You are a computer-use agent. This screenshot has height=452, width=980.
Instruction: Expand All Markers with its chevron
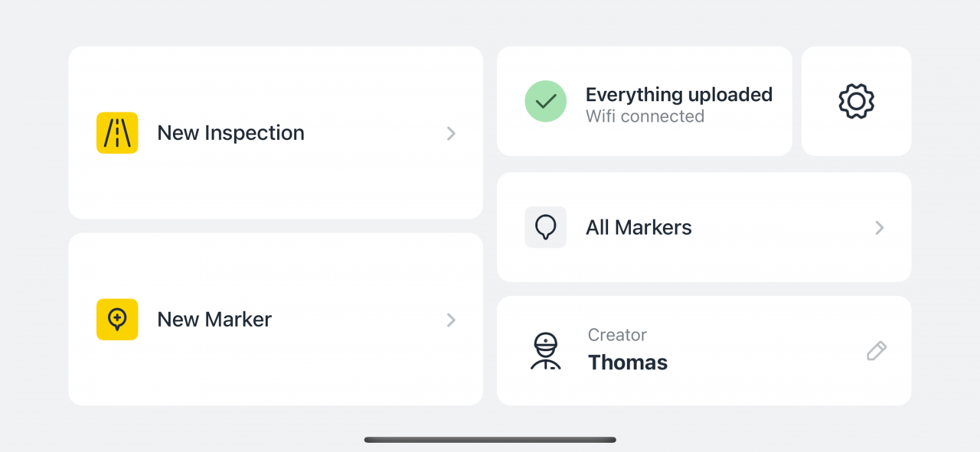point(879,227)
